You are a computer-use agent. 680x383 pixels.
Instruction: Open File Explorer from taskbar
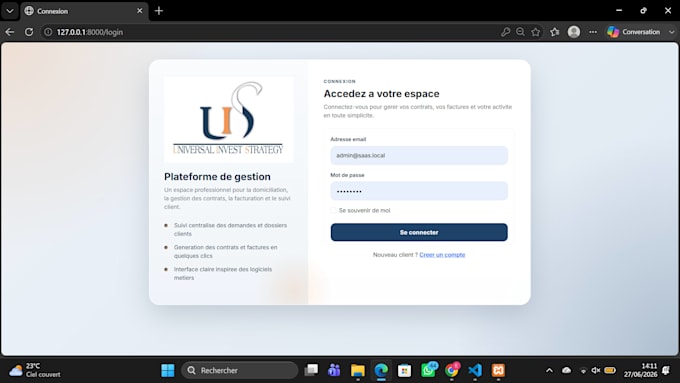358,370
